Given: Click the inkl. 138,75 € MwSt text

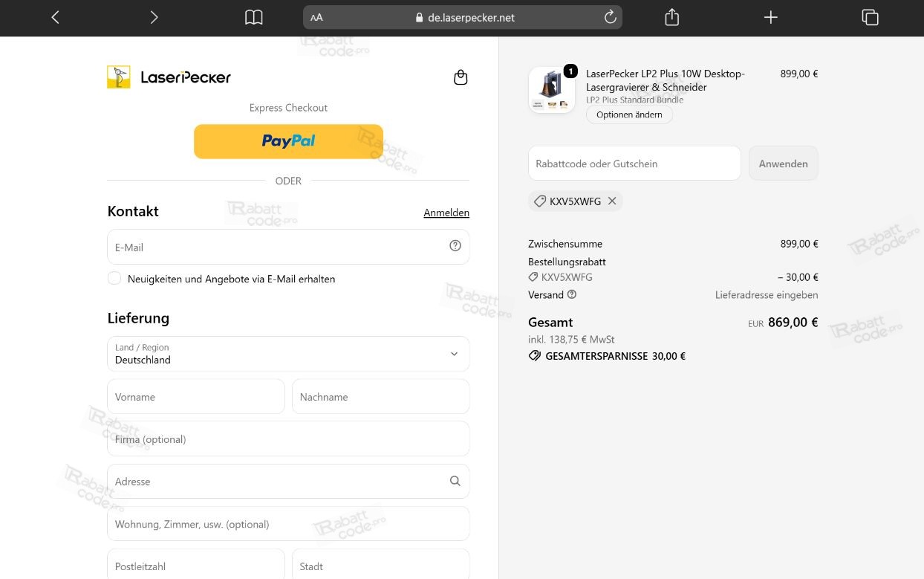Looking at the screenshot, I should pyautogui.click(x=571, y=339).
